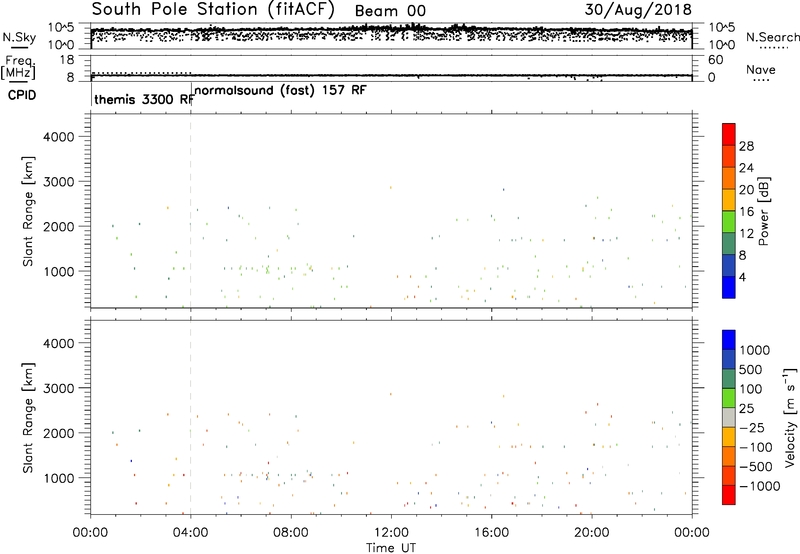This screenshot has height=554, width=800.
Task: Click the blue bottom of Power color bar
Action: tap(729, 287)
